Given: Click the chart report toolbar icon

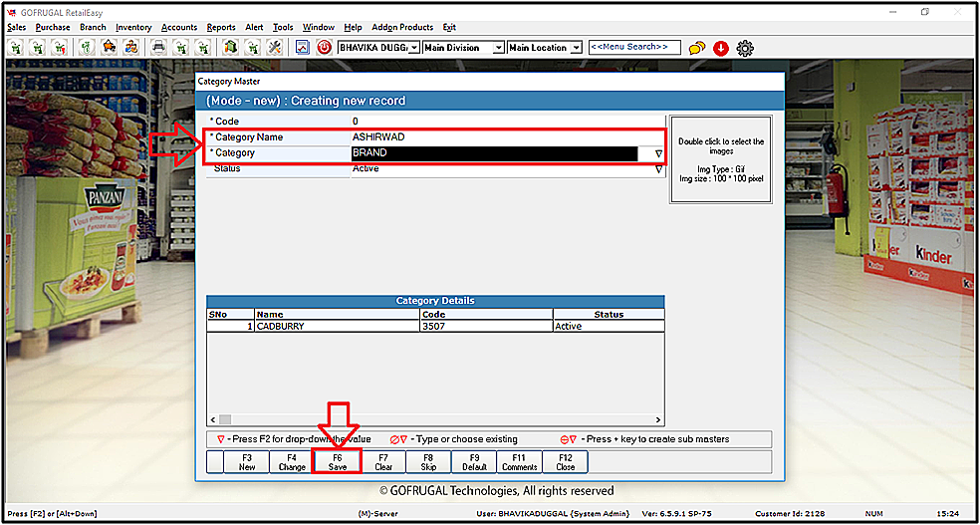Looking at the screenshot, I should 303,48.
